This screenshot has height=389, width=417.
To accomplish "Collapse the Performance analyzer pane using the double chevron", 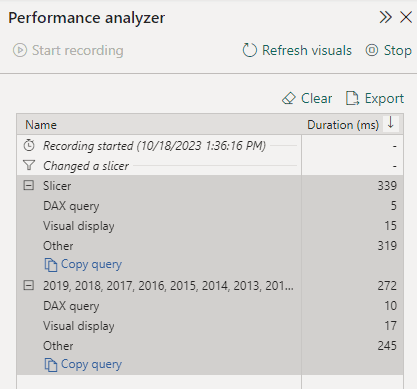I will (x=385, y=17).
